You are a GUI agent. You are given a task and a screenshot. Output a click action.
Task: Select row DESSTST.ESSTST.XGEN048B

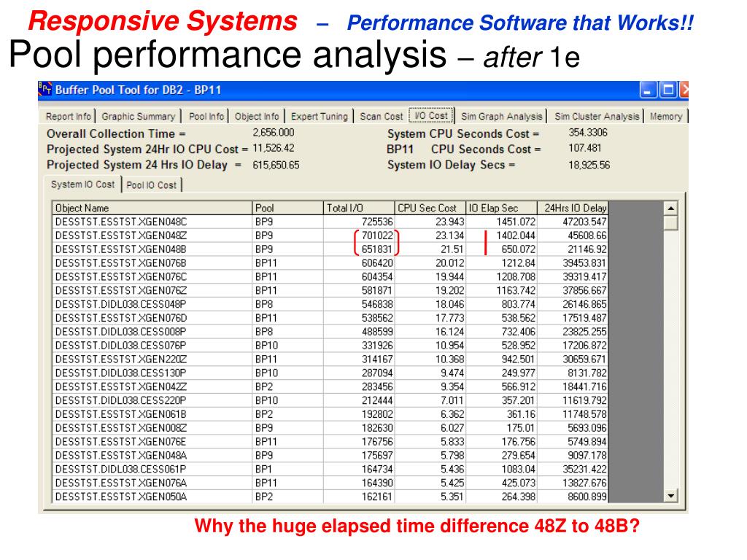pyautogui.click(x=330, y=249)
